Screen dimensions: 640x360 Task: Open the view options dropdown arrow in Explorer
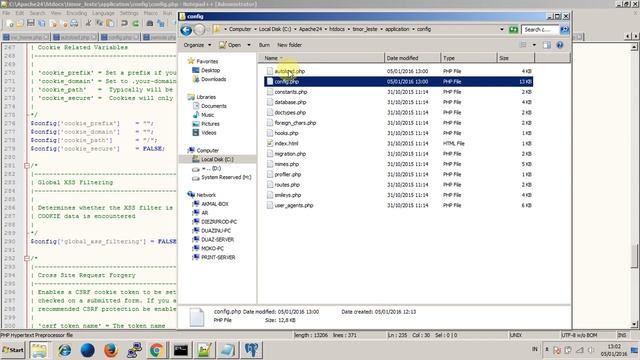[534, 45]
